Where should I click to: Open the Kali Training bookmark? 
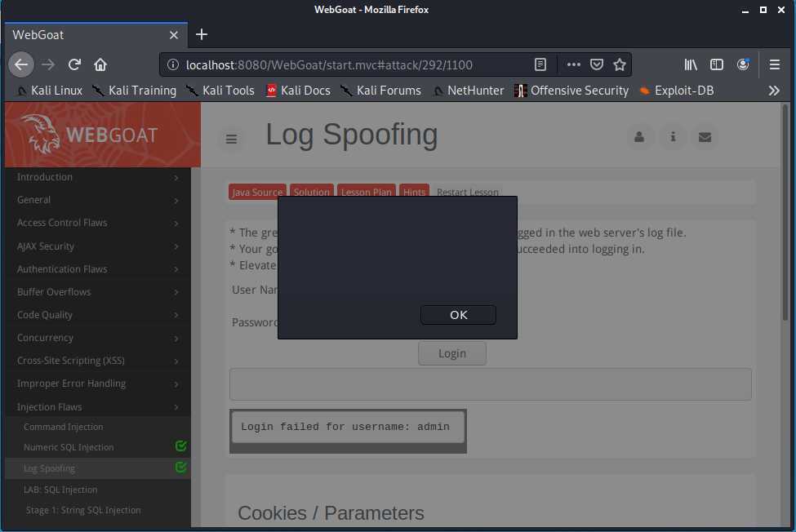coord(135,91)
